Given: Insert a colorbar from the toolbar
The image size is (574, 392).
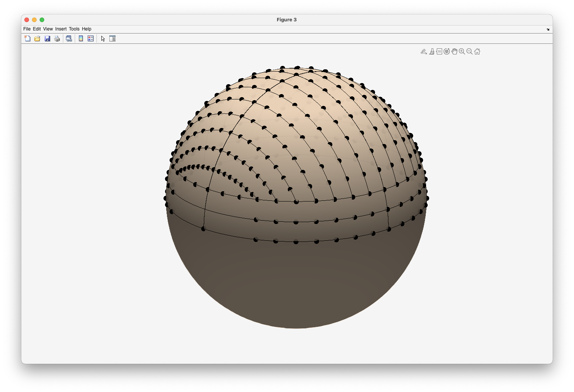Looking at the screenshot, I should pos(81,38).
